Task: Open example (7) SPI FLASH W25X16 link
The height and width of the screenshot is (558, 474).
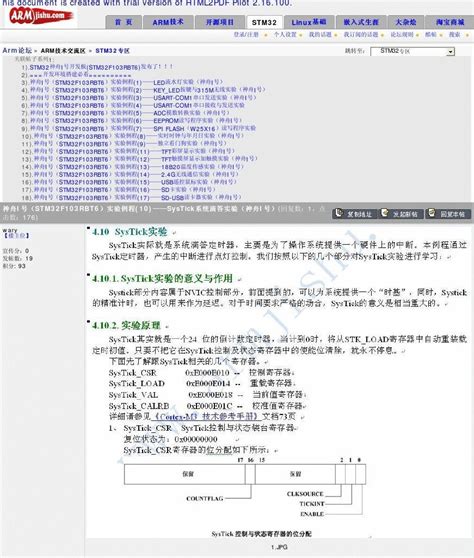Action: tap(142, 128)
